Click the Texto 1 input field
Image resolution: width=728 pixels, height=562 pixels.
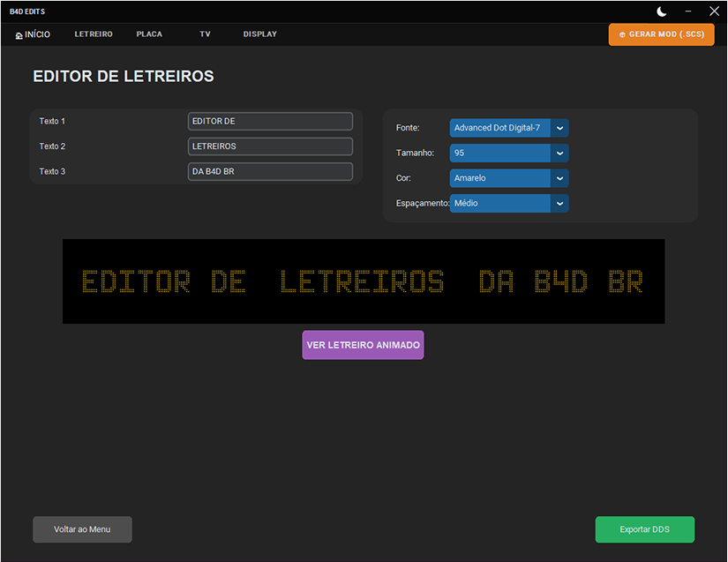click(270, 121)
